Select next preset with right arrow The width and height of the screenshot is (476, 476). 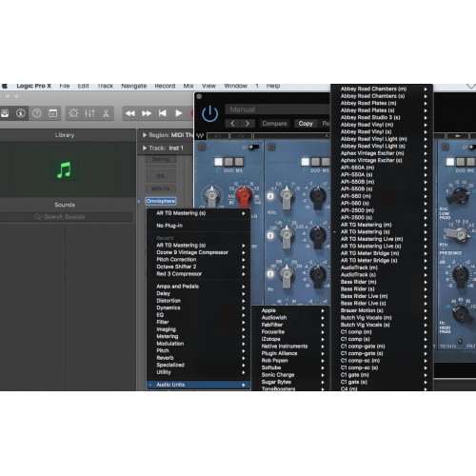click(x=248, y=124)
